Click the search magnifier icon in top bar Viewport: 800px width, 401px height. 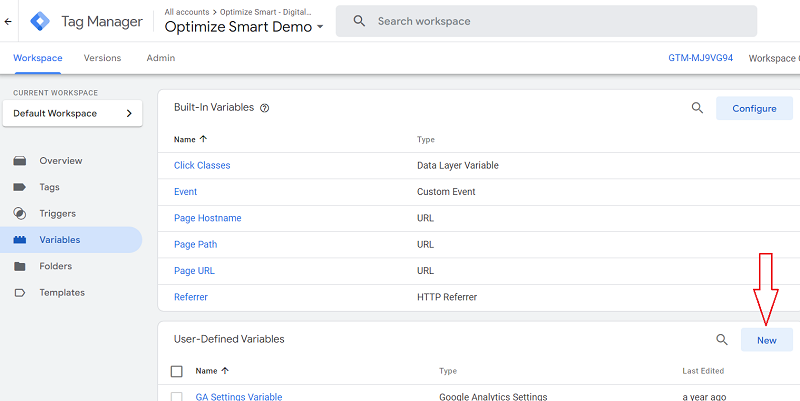[359, 21]
